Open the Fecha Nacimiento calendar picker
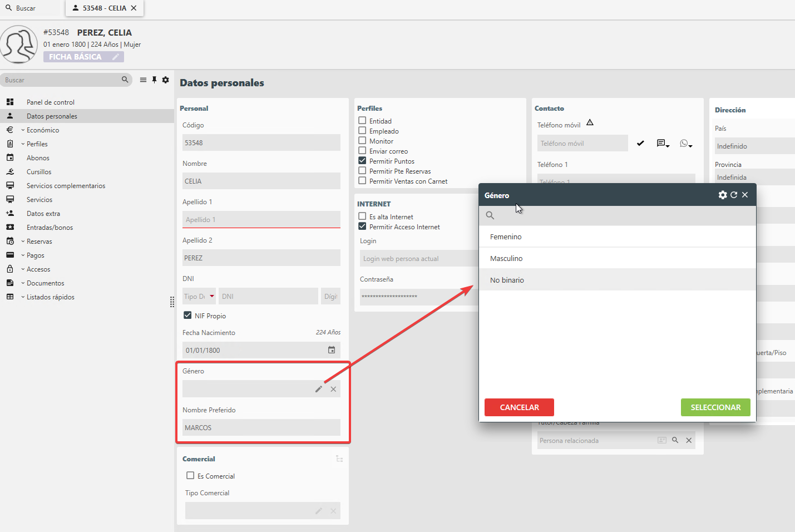Screen dimensions: 795x532 (x=332, y=350)
